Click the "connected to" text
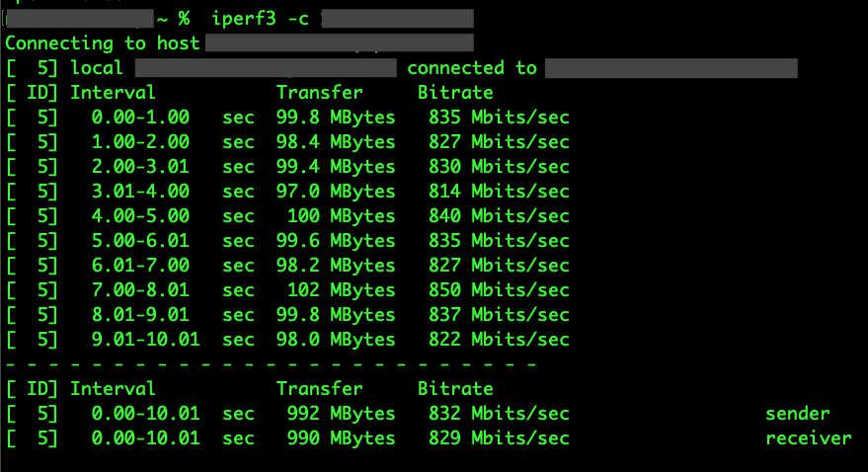 [x=471, y=67]
